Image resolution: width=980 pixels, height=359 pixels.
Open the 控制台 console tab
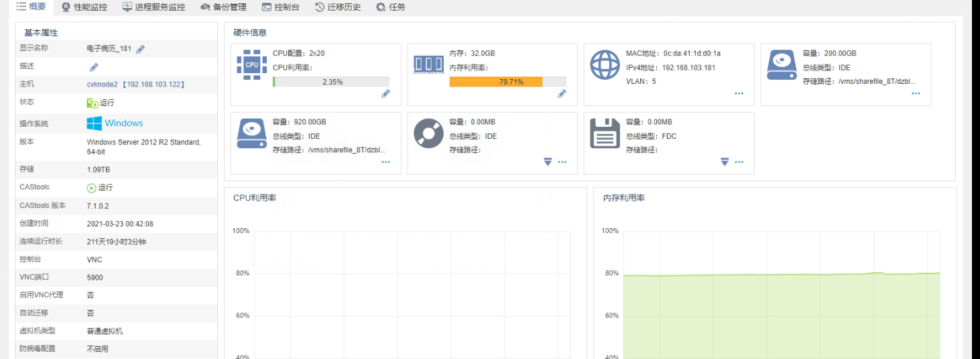tap(280, 7)
